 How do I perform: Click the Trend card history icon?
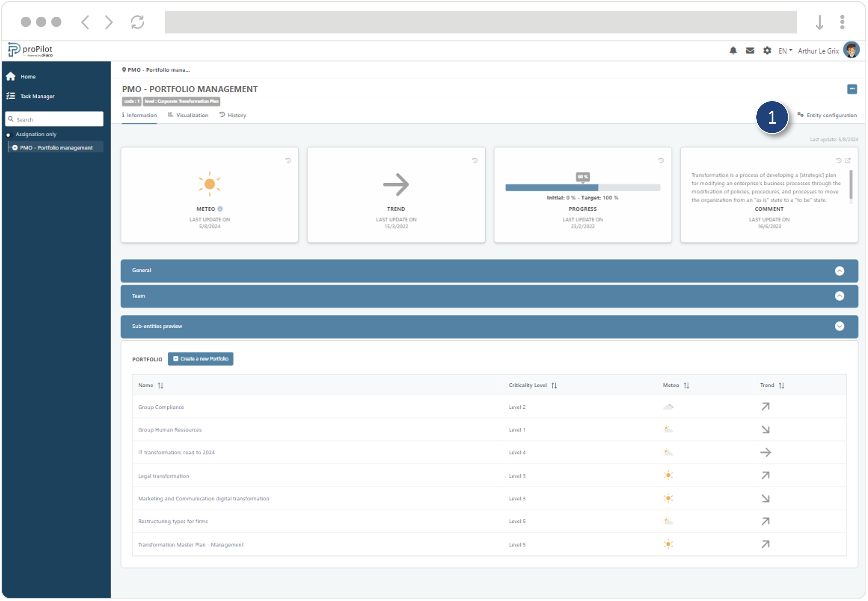tap(475, 161)
